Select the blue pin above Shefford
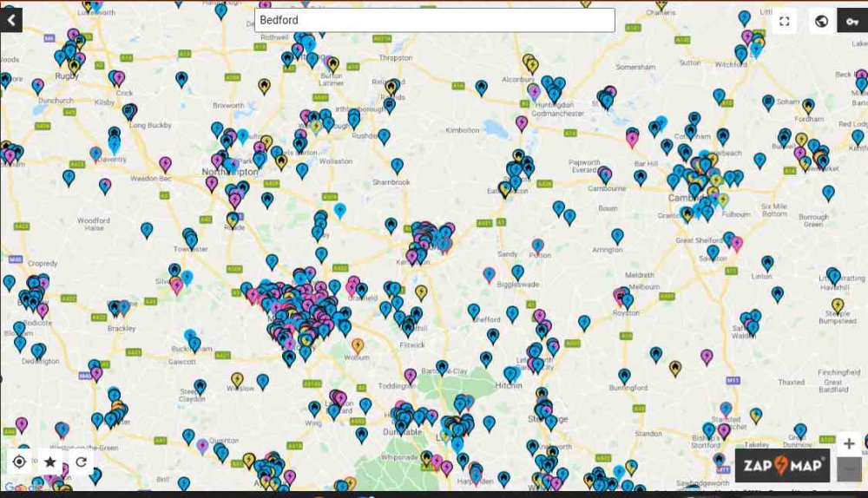868x498 pixels. 474,311
